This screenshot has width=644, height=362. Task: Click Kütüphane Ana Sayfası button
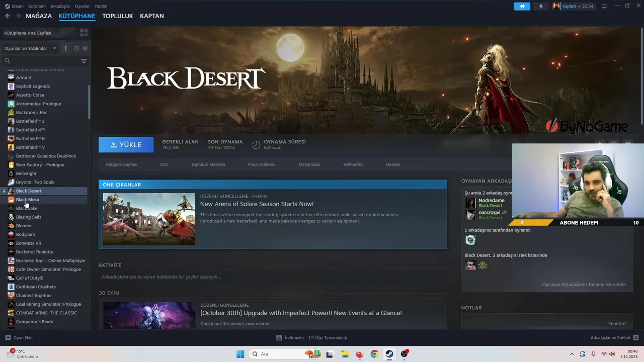pos(39,33)
